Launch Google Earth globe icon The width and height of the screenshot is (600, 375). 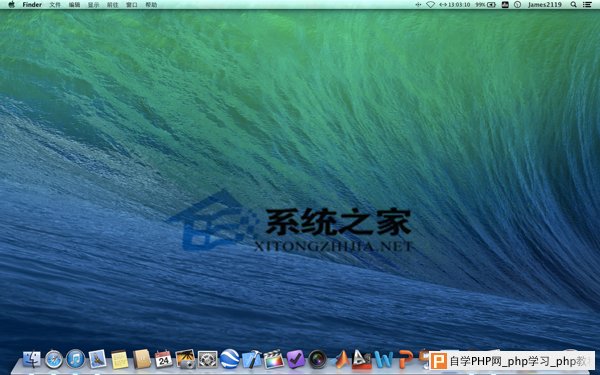pyautogui.click(x=230, y=359)
